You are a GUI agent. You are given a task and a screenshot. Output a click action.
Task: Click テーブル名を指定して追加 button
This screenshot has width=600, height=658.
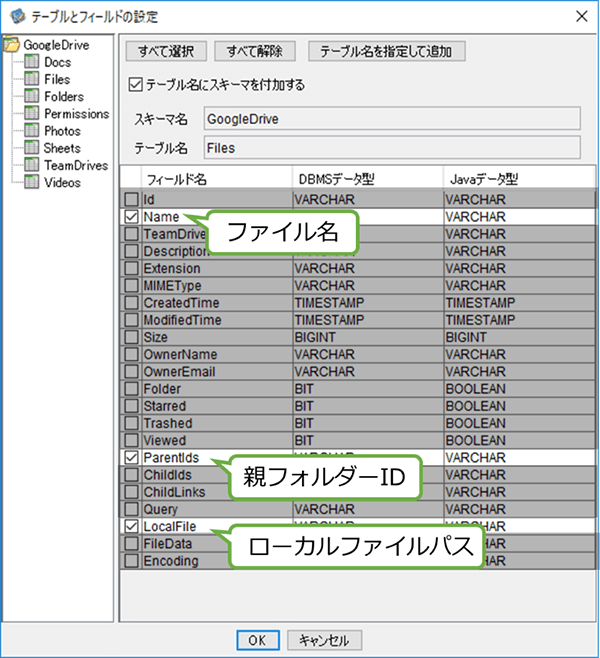pyautogui.click(x=386, y=51)
